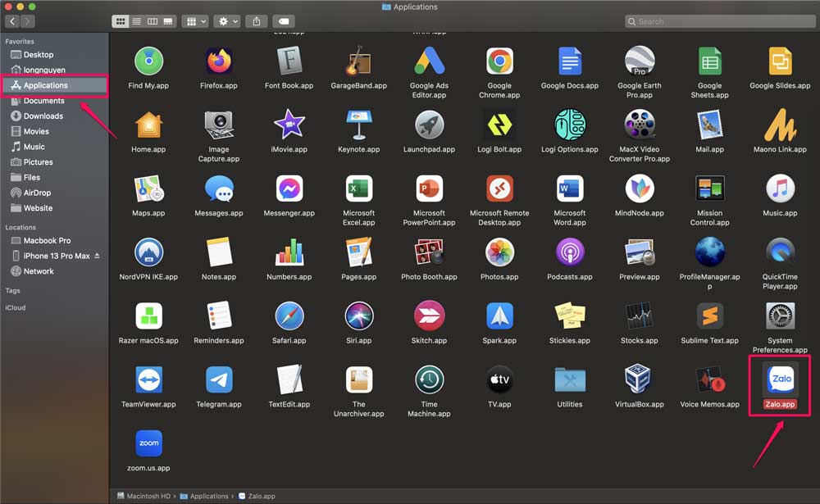The height and width of the screenshot is (504, 820).
Task: Select the TeamViewer app icon
Action: pyautogui.click(x=148, y=380)
